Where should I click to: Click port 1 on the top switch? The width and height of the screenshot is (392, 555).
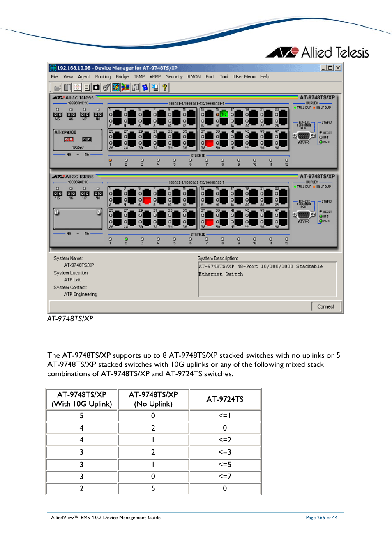117,114
